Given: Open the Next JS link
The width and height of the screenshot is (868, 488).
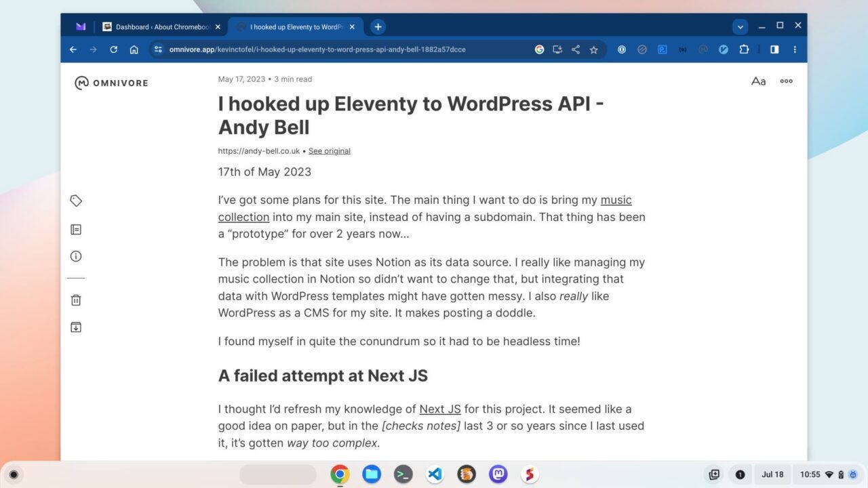Looking at the screenshot, I should 440,409.
